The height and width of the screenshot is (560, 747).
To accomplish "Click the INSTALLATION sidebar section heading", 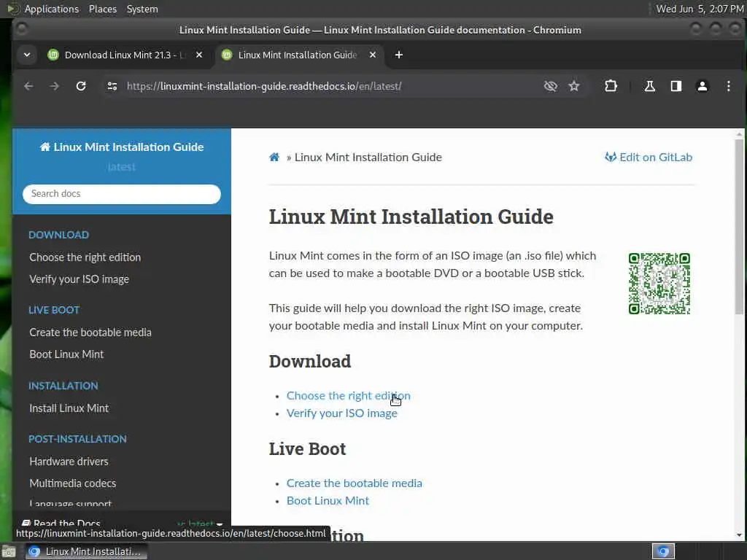I will (63, 386).
